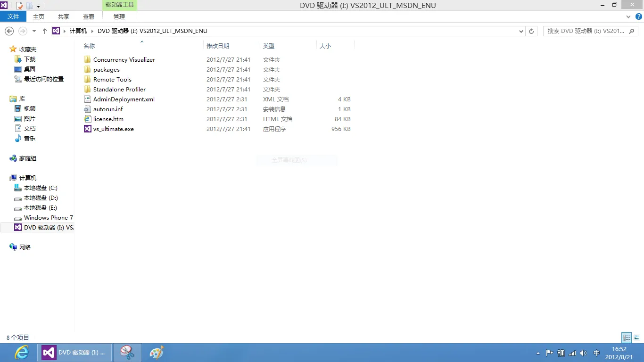Open the Customize Quick Access Toolbar dropdown

(x=38, y=6)
